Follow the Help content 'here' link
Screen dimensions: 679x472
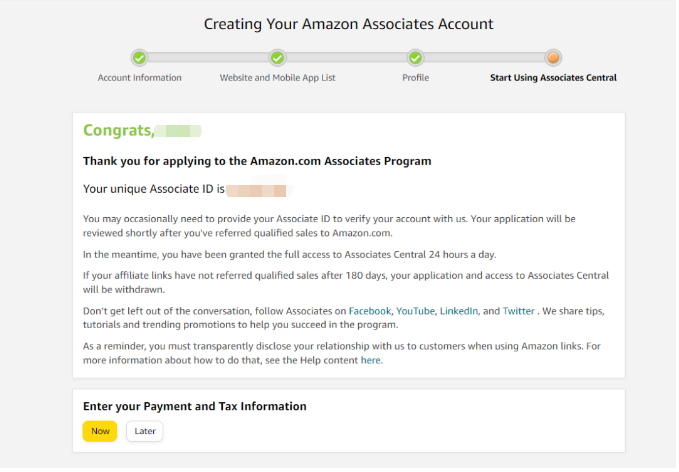click(x=371, y=360)
